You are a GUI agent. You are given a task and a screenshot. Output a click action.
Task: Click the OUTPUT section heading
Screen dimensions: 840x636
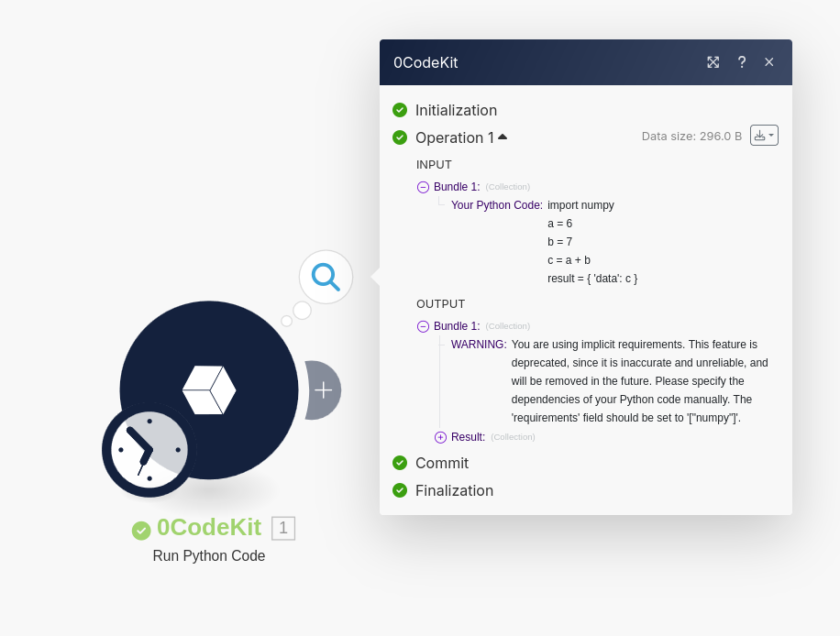441,303
